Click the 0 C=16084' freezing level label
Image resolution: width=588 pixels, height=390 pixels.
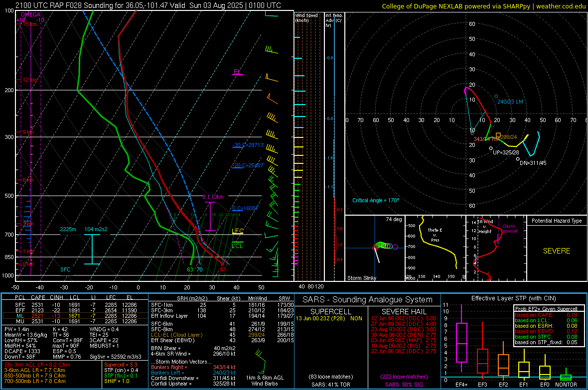pos(245,209)
